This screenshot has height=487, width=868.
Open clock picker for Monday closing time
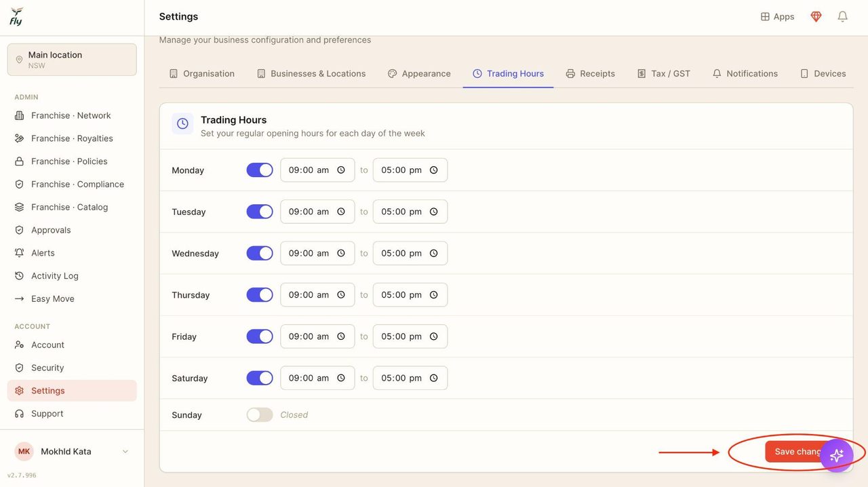click(x=434, y=170)
